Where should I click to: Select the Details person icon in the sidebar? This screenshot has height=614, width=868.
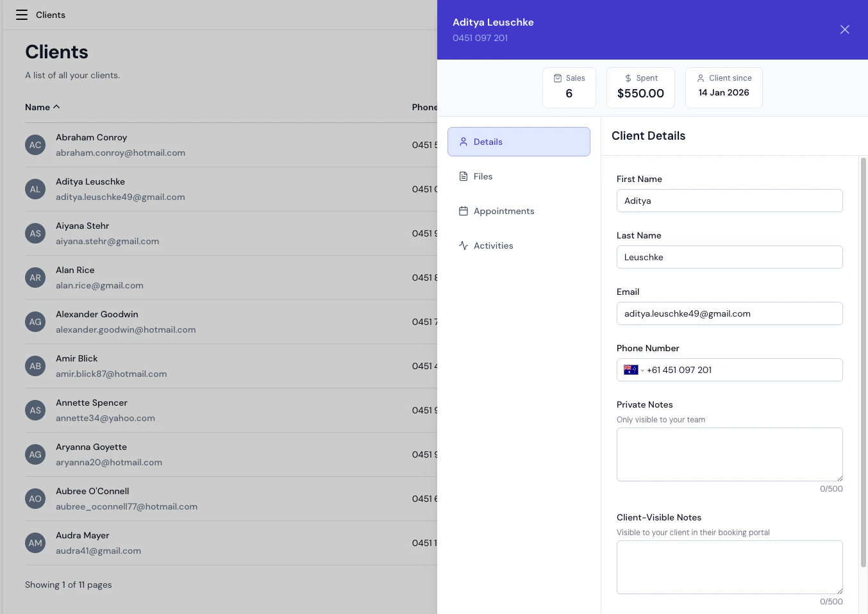click(463, 141)
